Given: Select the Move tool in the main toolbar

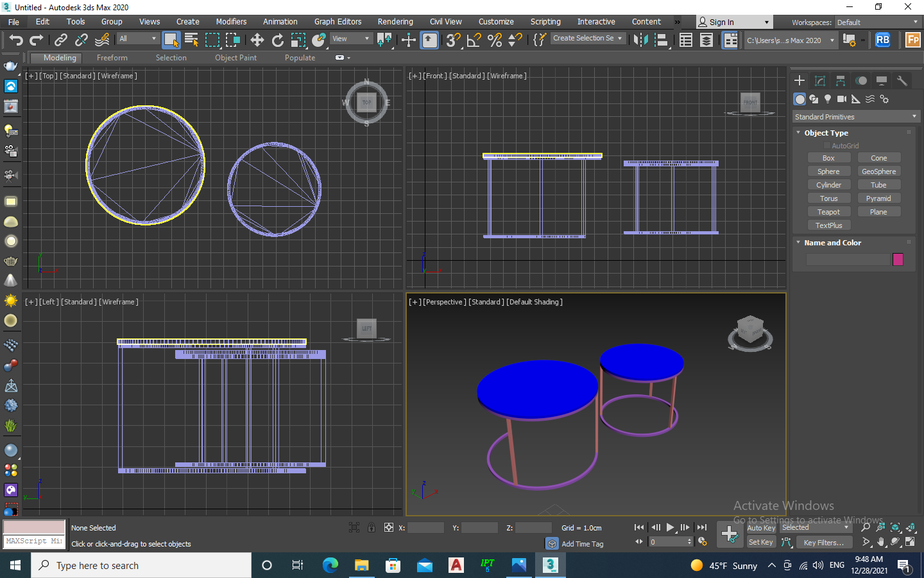Looking at the screenshot, I should [257, 40].
